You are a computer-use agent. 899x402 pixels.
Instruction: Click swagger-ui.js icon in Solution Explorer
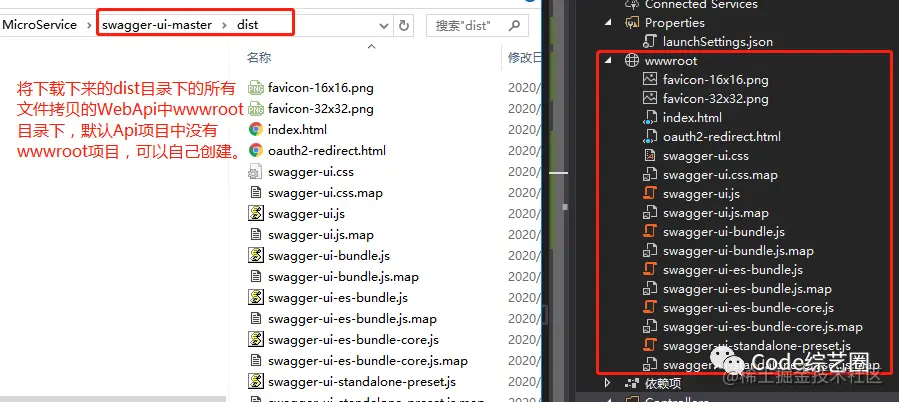(x=650, y=194)
